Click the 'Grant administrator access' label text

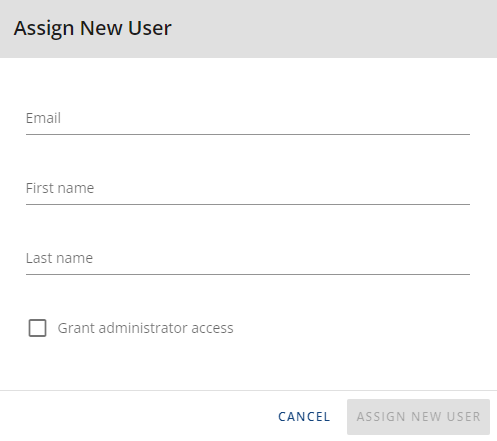coord(145,328)
